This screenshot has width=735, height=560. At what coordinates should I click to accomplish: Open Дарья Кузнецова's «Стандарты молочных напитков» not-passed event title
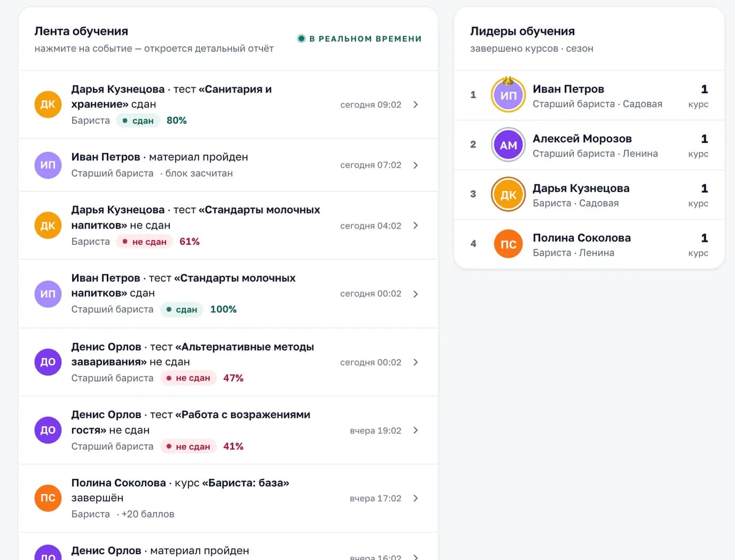(x=196, y=217)
